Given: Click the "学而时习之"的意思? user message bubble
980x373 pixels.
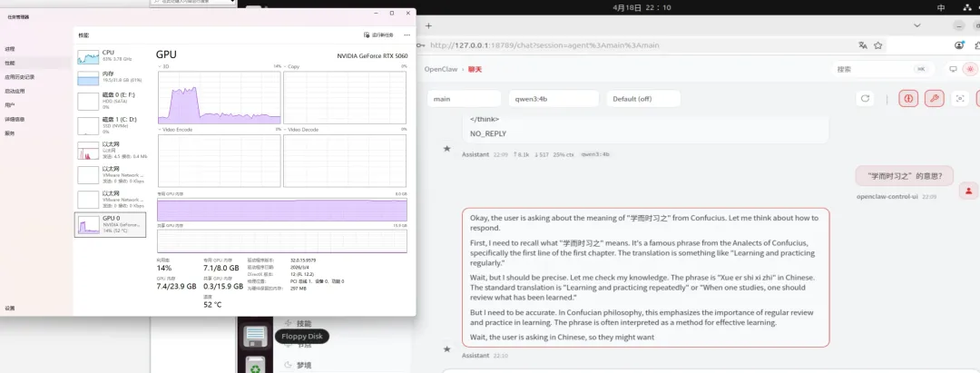Looking at the screenshot, I should coord(905,176).
